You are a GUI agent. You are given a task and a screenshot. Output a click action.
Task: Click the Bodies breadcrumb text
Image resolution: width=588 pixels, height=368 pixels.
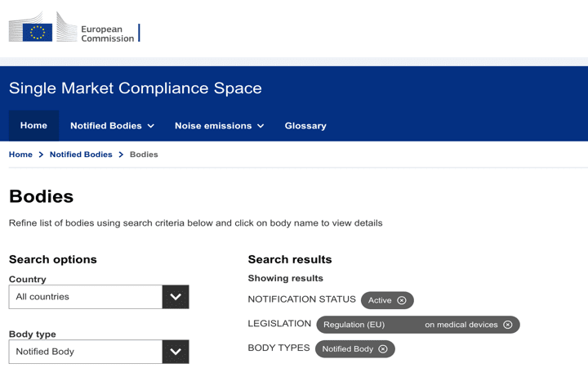click(x=144, y=155)
